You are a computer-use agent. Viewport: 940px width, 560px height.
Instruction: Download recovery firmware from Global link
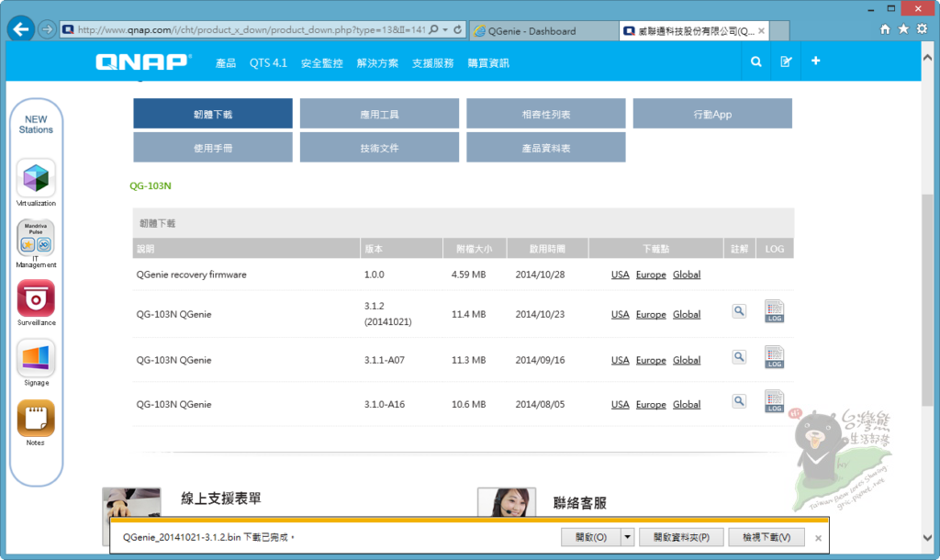pos(687,274)
